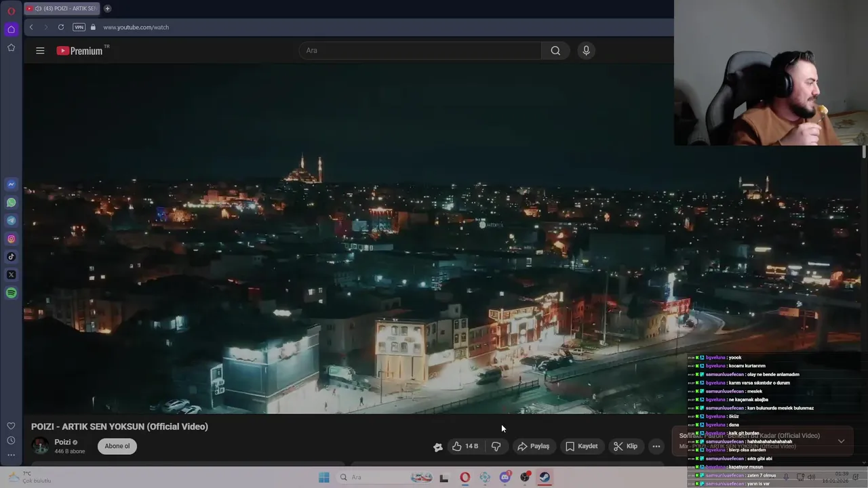Open Discord from the Windows taskbar
868x488 pixels.
tap(505, 477)
